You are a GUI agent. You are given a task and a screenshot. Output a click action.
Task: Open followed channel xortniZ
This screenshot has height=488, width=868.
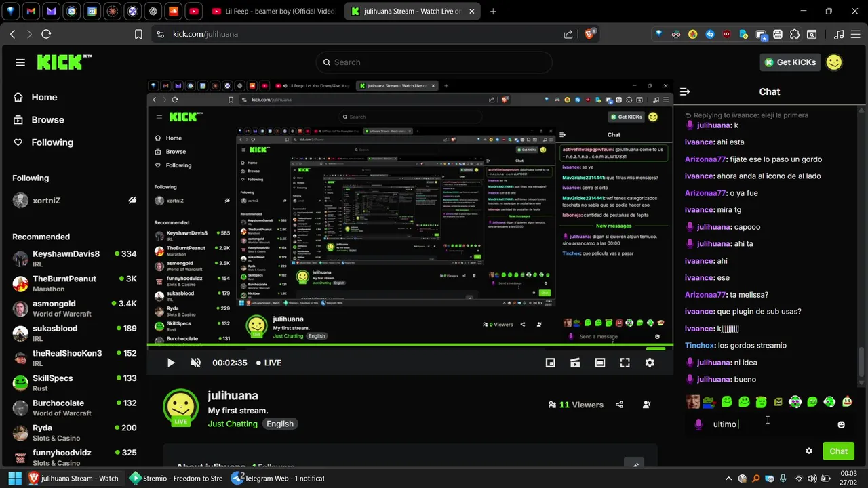tap(75, 201)
